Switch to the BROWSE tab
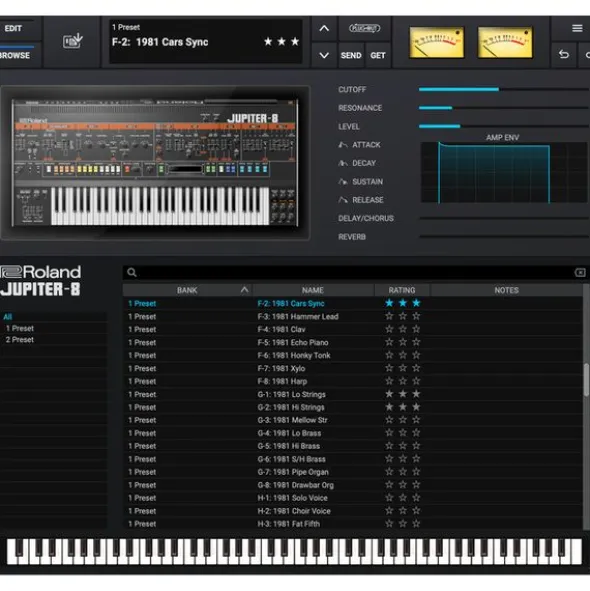The image size is (590, 591). (x=15, y=55)
